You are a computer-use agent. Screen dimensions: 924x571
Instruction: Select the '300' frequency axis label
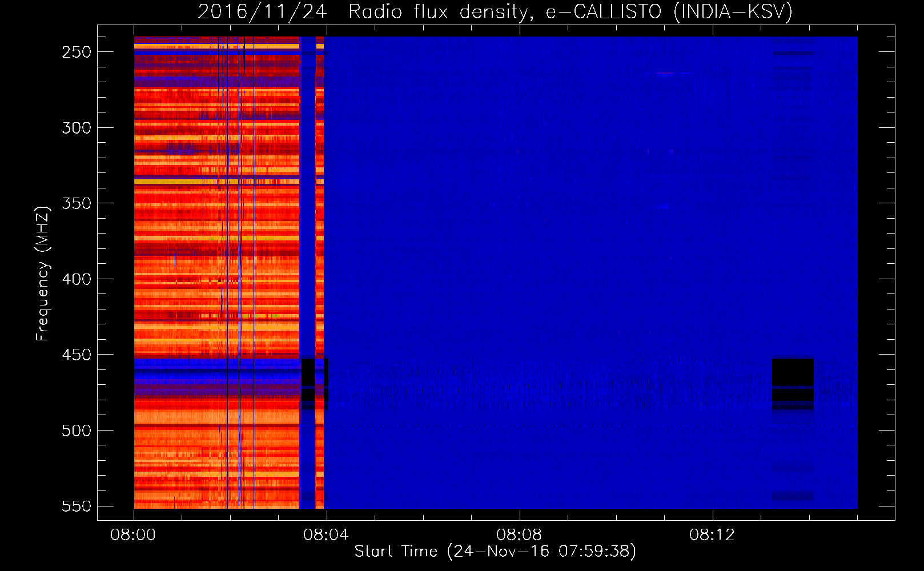[x=77, y=128]
